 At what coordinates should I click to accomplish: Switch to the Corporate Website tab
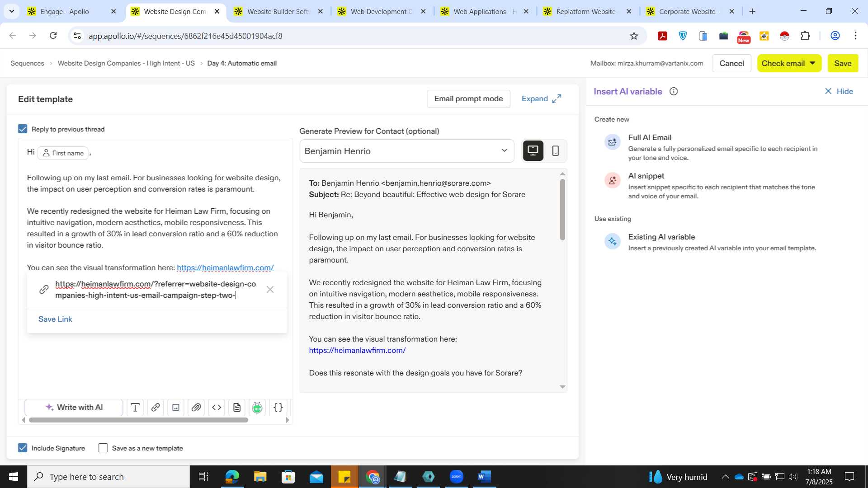click(x=691, y=11)
